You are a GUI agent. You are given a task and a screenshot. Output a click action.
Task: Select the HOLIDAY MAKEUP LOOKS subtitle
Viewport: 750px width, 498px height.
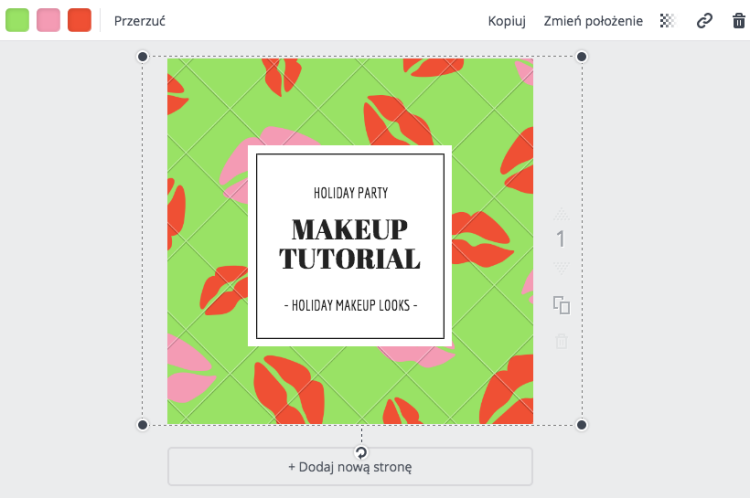point(351,305)
